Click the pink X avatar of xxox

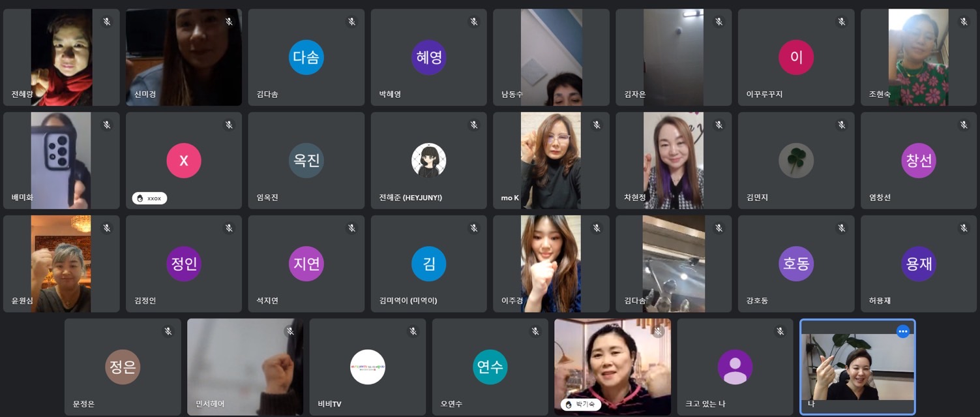click(184, 161)
